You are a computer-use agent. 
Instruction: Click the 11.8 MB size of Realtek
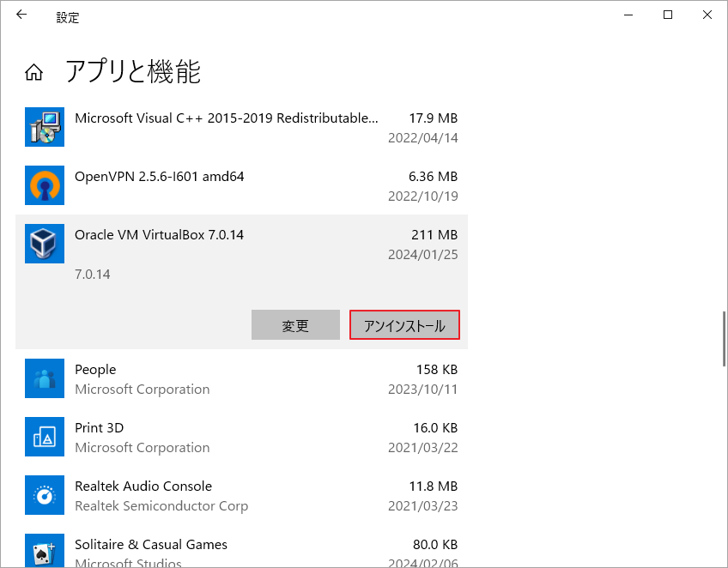pyautogui.click(x=434, y=486)
